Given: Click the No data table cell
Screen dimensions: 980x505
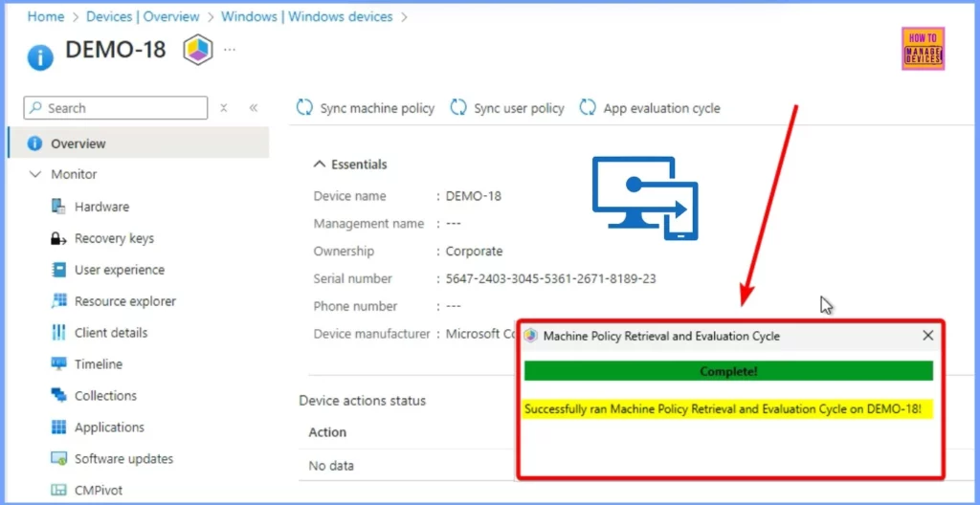Looking at the screenshot, I should tap(331, 466).
